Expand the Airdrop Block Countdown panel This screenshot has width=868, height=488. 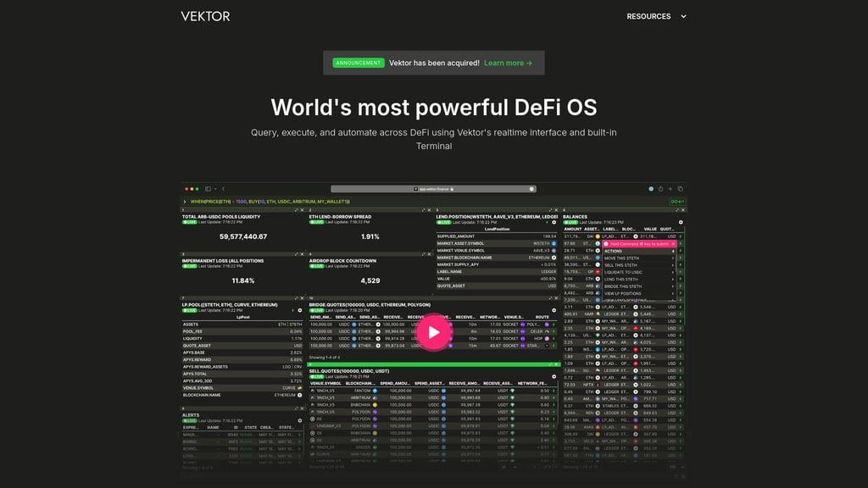click(x=424, y=254)
